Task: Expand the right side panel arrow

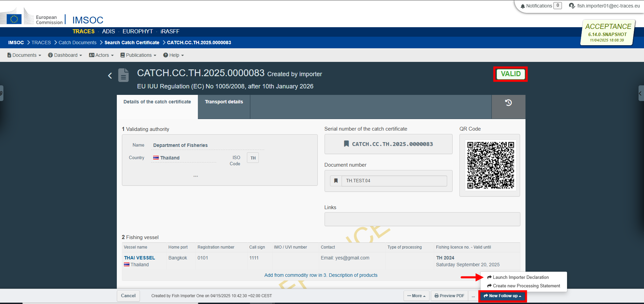Action: pyautogui.click(x=640, y=93)
